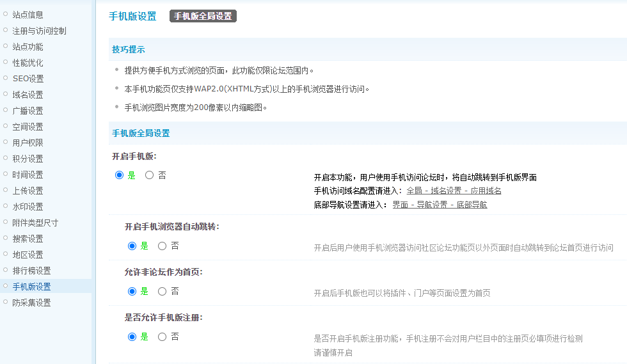Open 搜索设置 sidebar entry

point(28,239)
